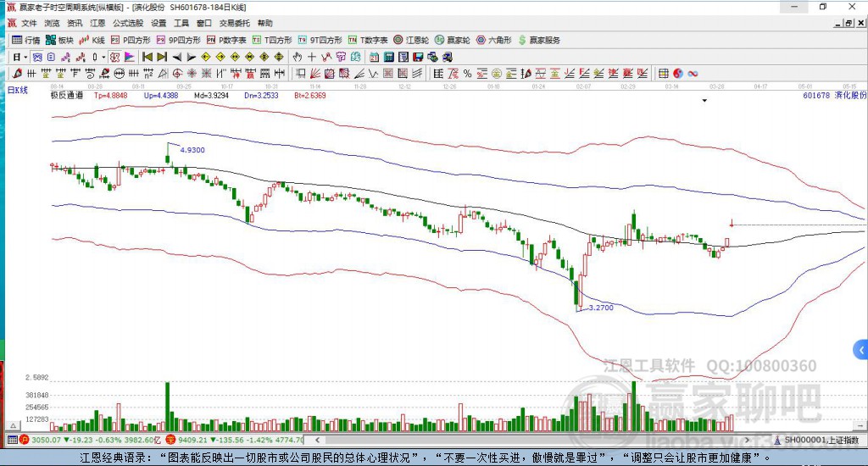Open the T四方形 tool
The image size is (868, 466).
point(272,40)
